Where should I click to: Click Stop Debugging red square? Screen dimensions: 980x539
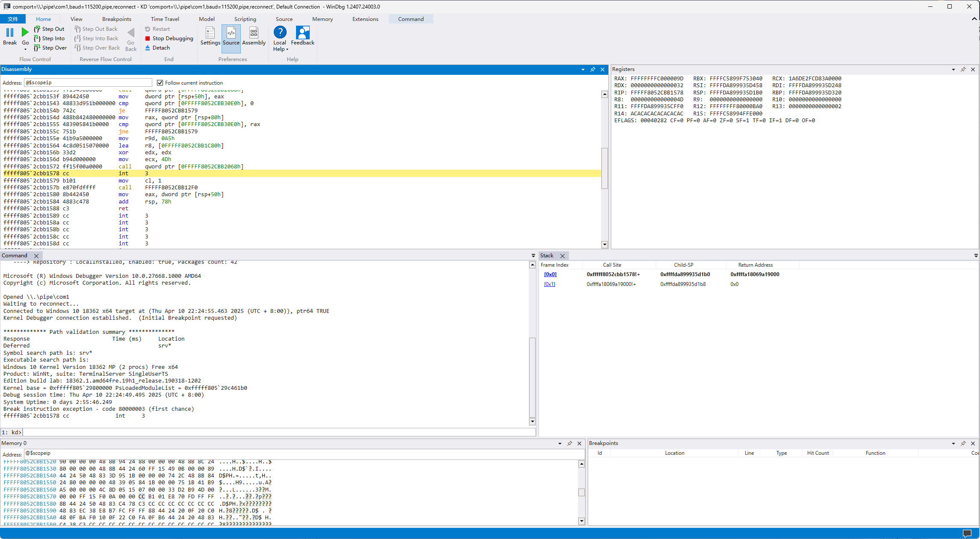148,38
